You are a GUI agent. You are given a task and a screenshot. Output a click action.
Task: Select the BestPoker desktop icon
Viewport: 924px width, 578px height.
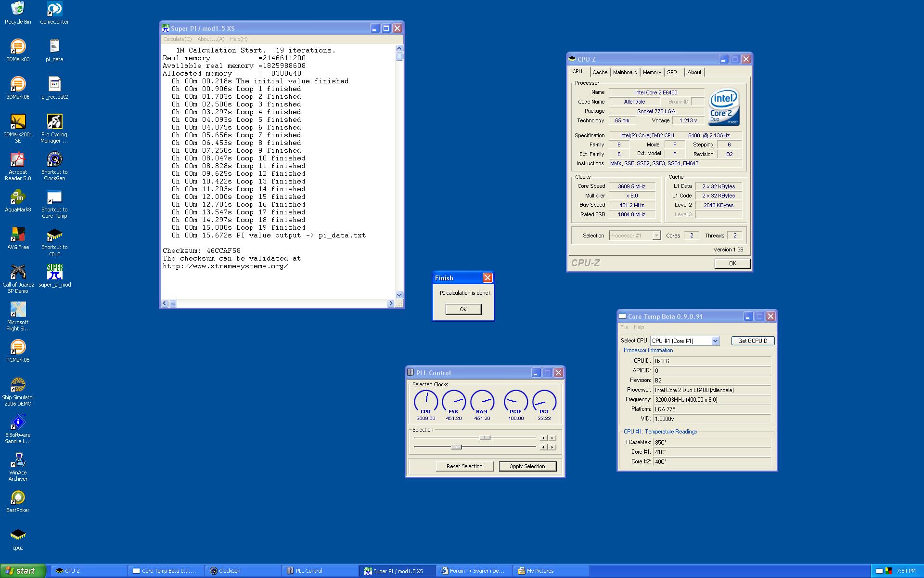[18, 501]
